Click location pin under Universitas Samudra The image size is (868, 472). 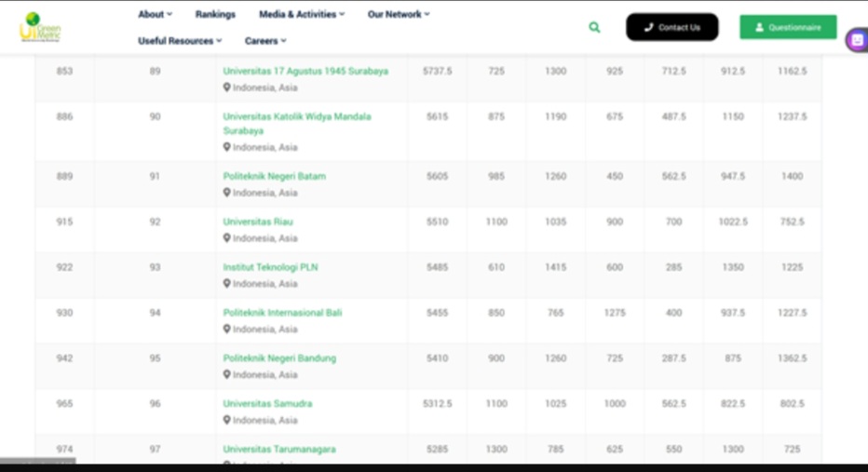[x=226, y=420]
